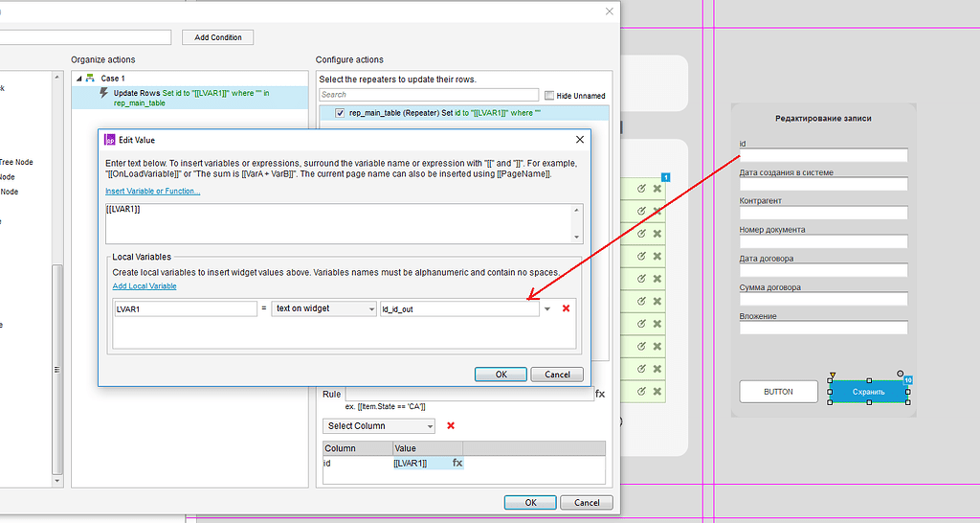The image size is (980, 523).
Task: Click the rotation handle circle above Сохранить
Action: tap(900, 374)
